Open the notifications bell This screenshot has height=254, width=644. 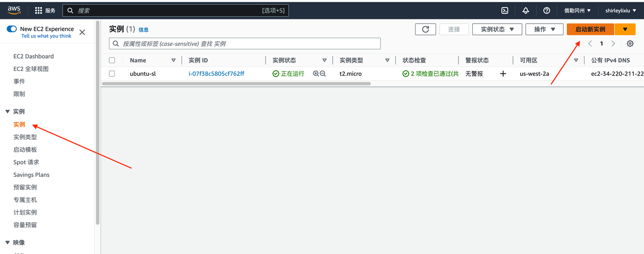pyautogui.click(x=526, y=10)
